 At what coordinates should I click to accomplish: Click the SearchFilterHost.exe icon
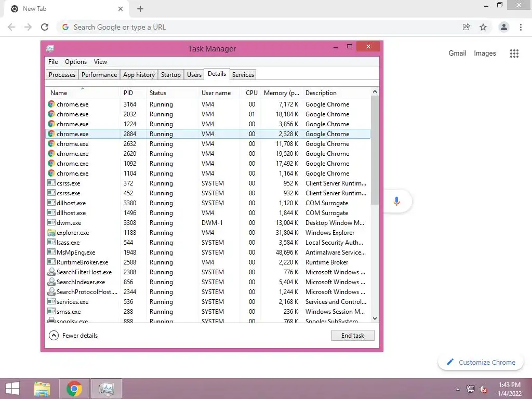point(51,272)
